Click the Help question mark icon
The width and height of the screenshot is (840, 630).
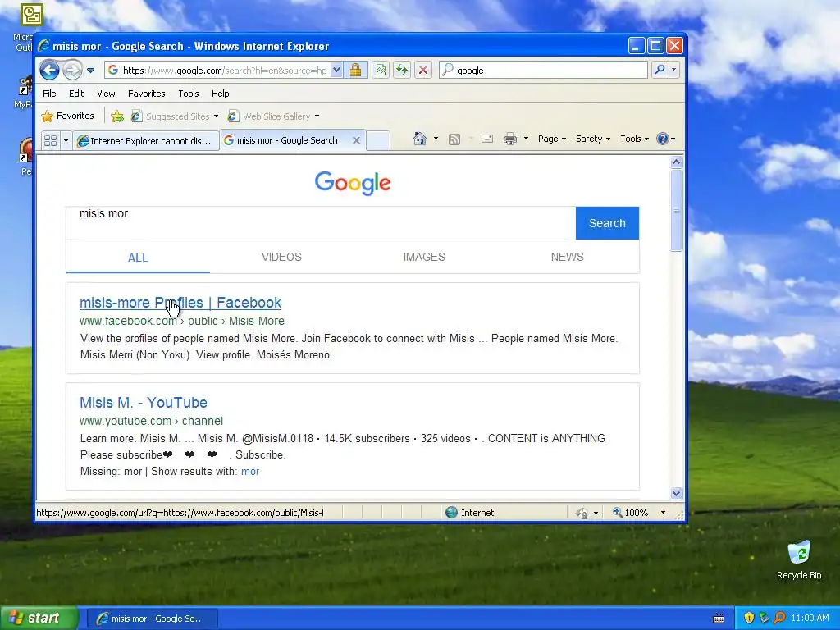pyautogui.click(x=663, y=139)
